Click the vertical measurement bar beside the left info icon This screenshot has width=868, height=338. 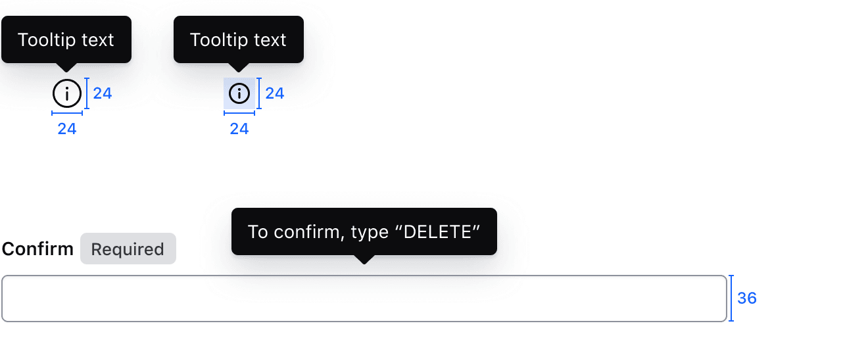[x=87, y=93]
